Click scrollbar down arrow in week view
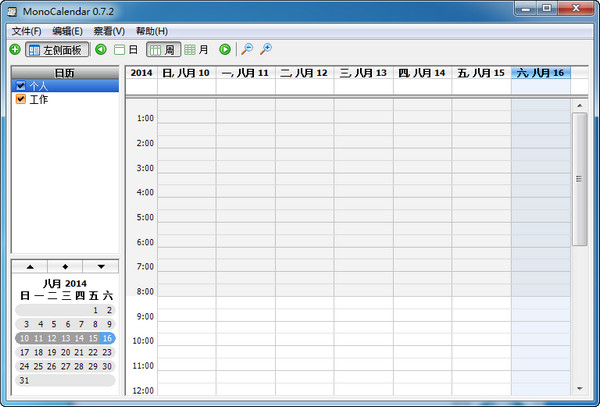600x407 pixels. [579, 389]
